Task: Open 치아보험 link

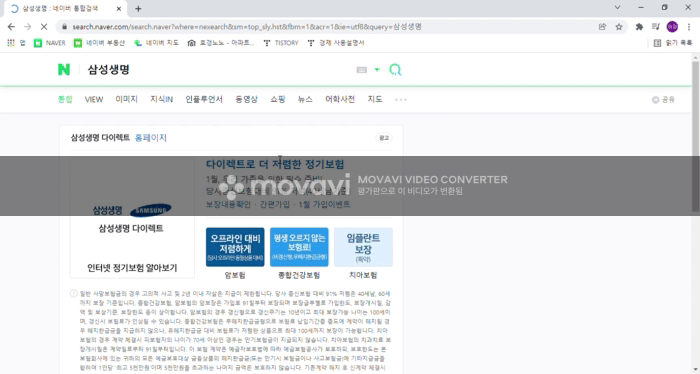Action: [363, 275]
